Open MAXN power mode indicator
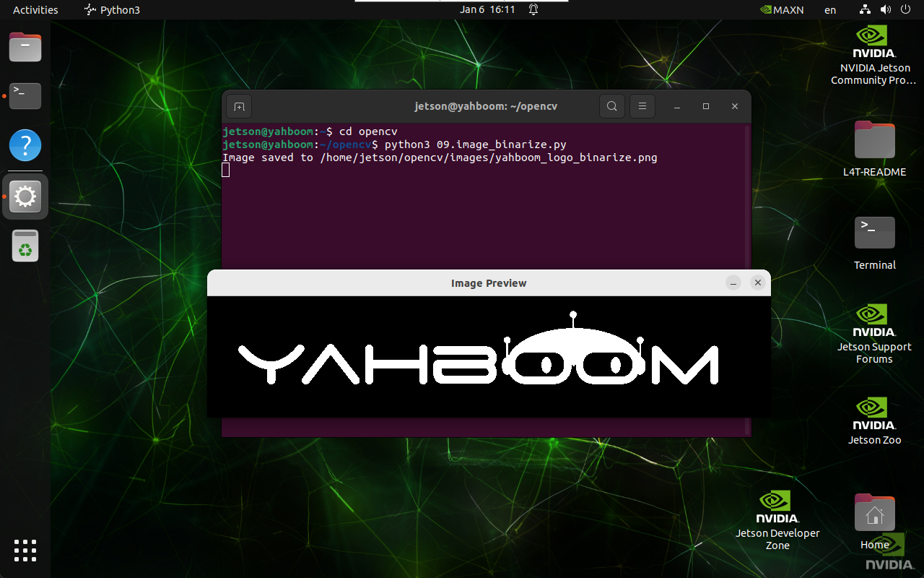Image resolution: width=924 pixels, height=578 pixels. point(782,10)
